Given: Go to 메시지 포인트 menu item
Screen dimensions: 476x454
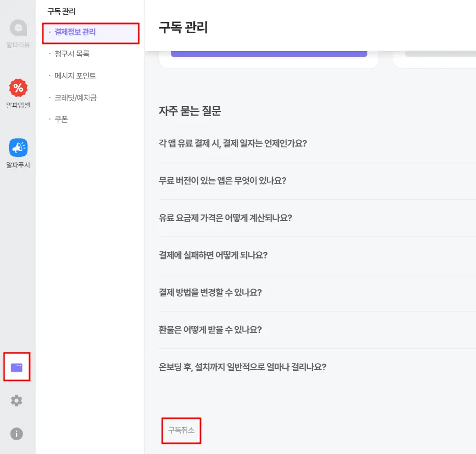Looking at the screenshot, I should (76, 76).
